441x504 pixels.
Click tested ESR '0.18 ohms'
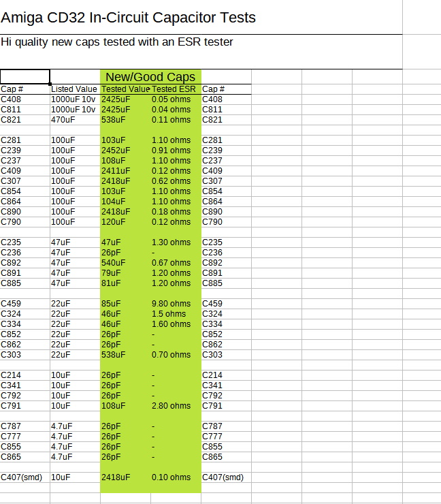[171, 212]
